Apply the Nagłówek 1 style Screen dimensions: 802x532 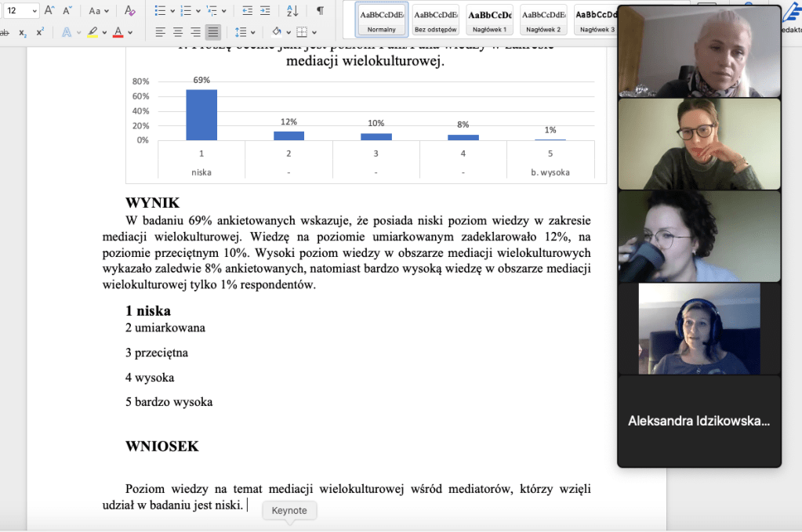489,19
